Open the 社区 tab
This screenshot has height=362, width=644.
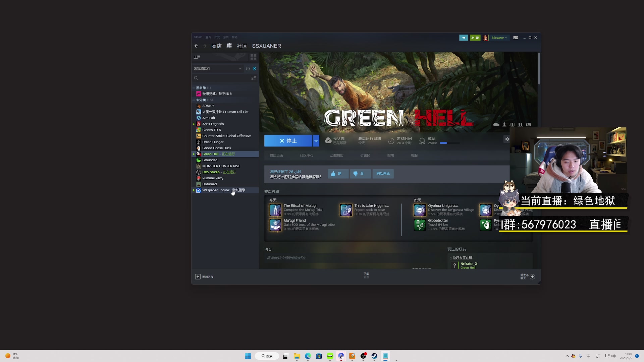[x=241, y=46]
